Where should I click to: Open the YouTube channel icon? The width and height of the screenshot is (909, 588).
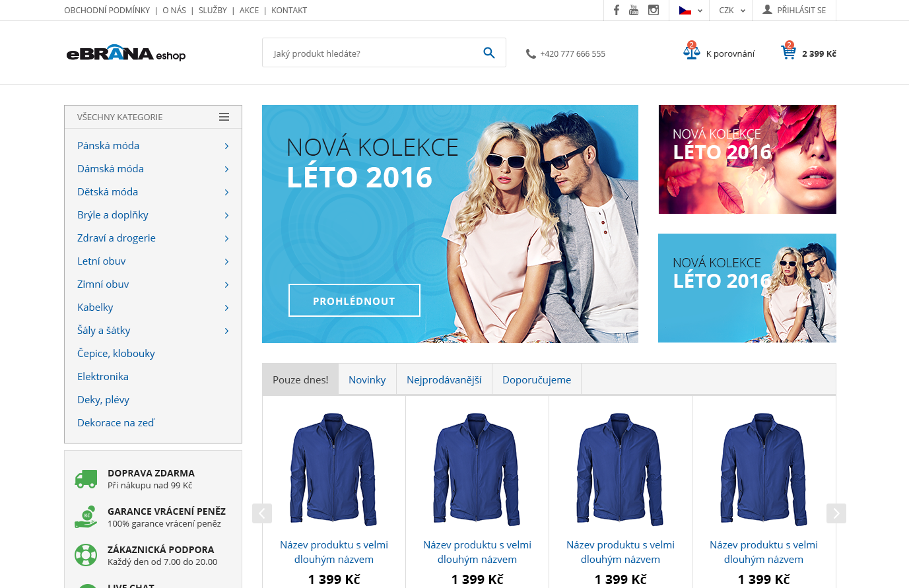(x=634, y=10)
